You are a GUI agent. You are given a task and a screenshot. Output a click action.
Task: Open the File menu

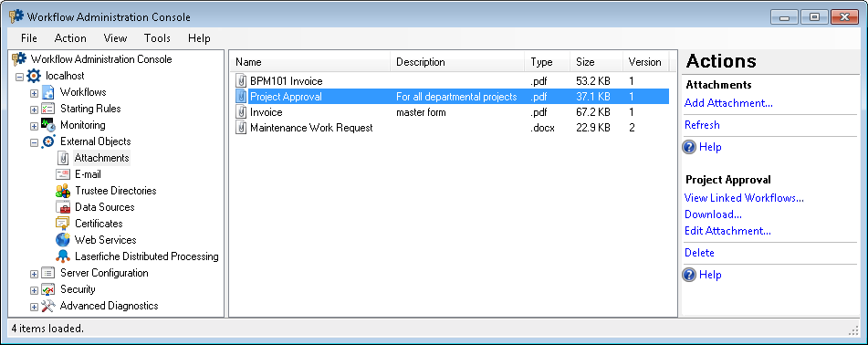(x=29, y=38)
